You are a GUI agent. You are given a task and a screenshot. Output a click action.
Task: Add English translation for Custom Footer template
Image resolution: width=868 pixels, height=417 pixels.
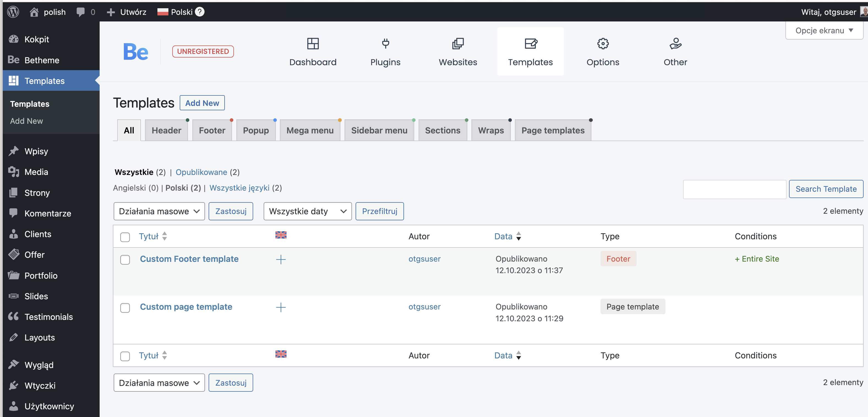(x=281, y=259)
